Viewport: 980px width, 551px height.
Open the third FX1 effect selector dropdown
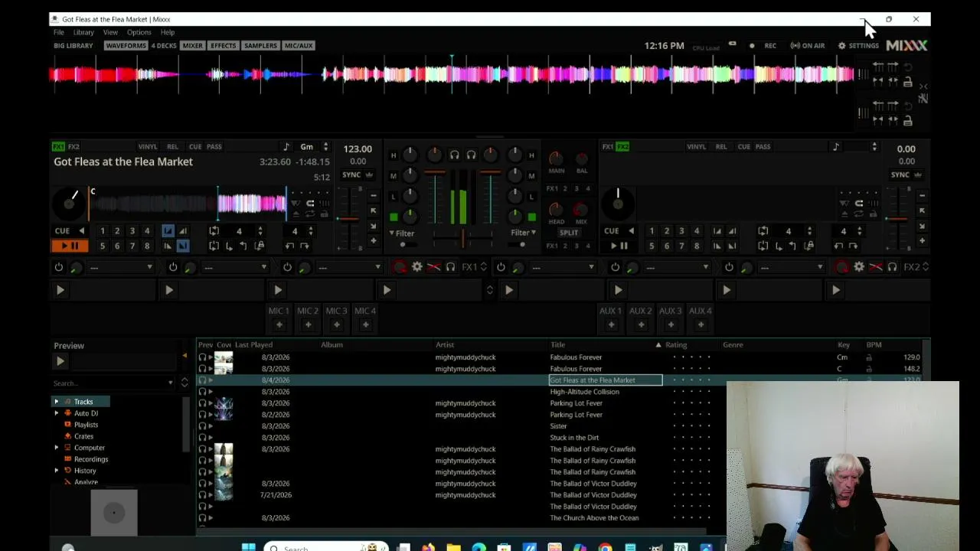point(350,267)
